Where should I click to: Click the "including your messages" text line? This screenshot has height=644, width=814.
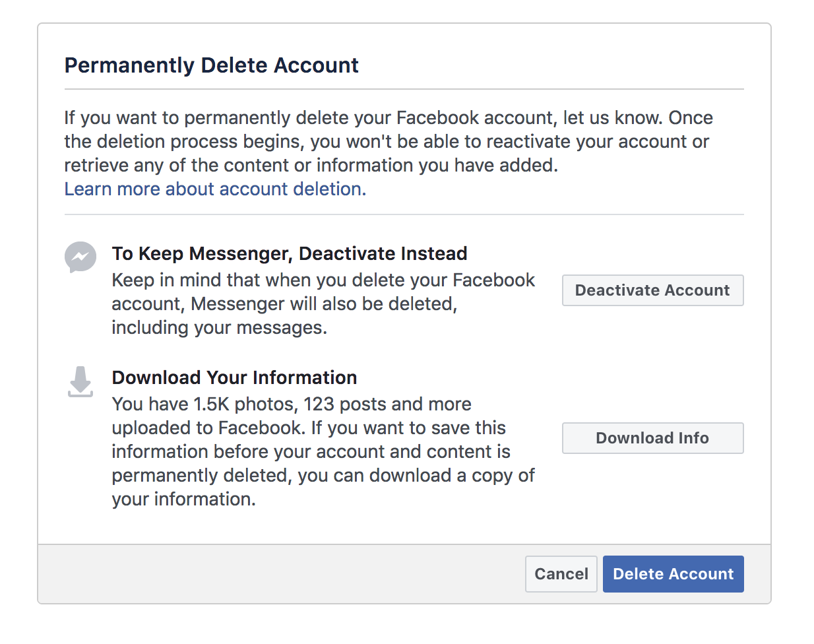pos(219,328)
